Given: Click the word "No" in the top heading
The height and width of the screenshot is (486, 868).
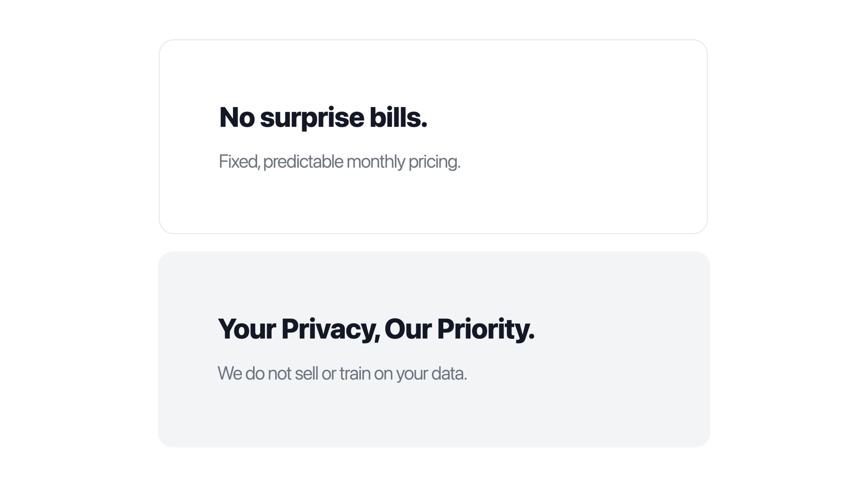Looking at the screenshot, I should 237,117.
